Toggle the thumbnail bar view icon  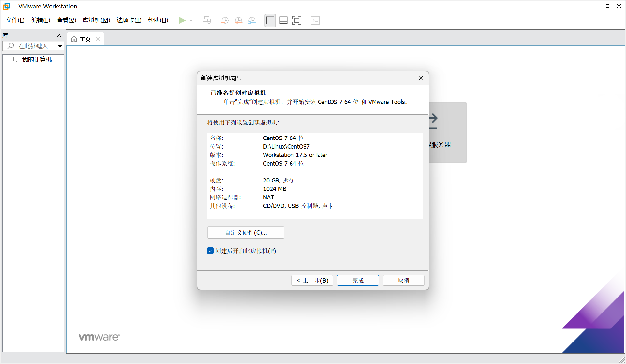pyautogui.click(x=283, y=21)
